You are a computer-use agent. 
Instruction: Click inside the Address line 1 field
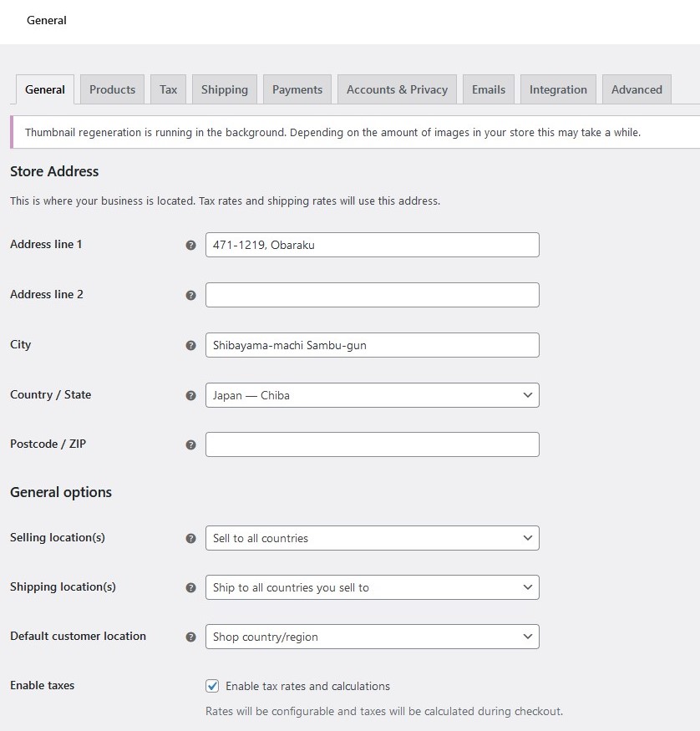point(372,245)
